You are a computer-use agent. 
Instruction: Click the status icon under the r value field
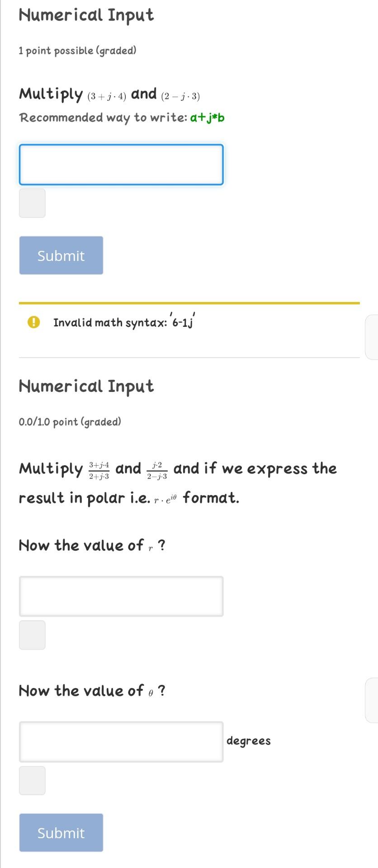tap(32, 635)
